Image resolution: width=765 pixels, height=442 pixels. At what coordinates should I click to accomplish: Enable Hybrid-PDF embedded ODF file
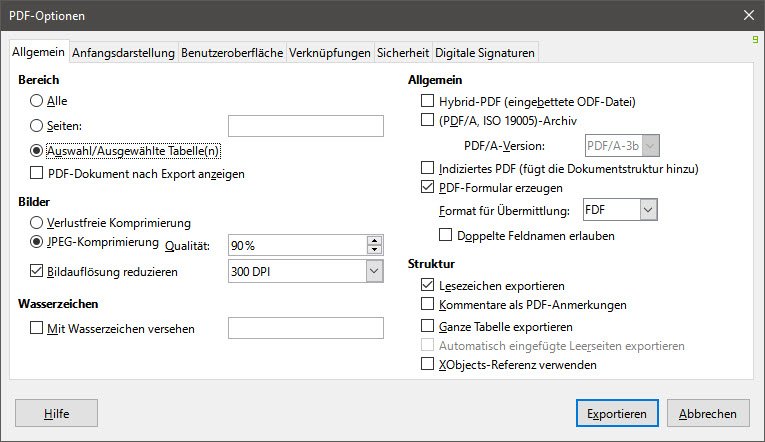click(428, 101)
